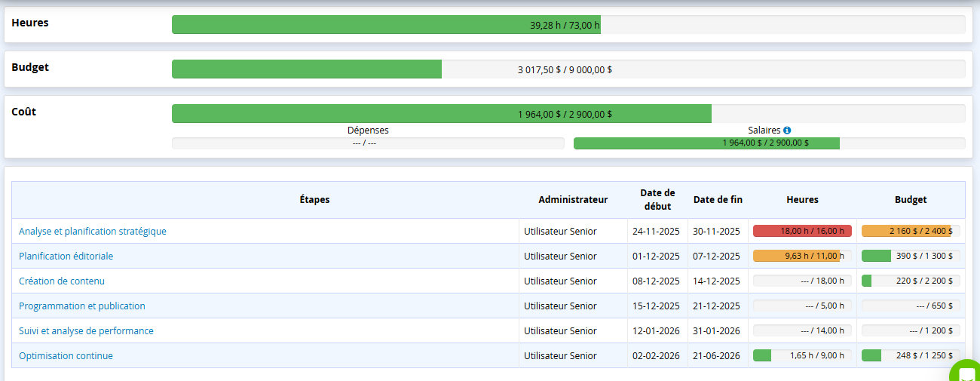Click the Coût label in the summary panel
Viewport: 980px width, 381px height.
point(23,112)
